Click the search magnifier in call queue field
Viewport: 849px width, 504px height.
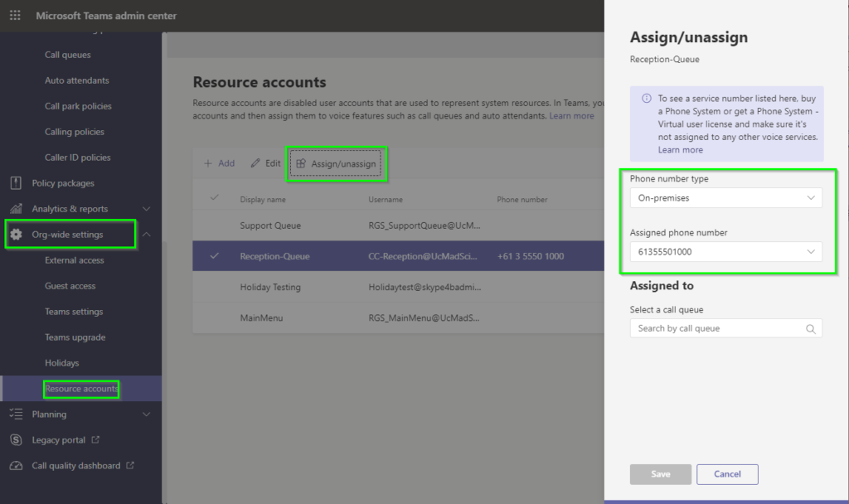point(811,328)
